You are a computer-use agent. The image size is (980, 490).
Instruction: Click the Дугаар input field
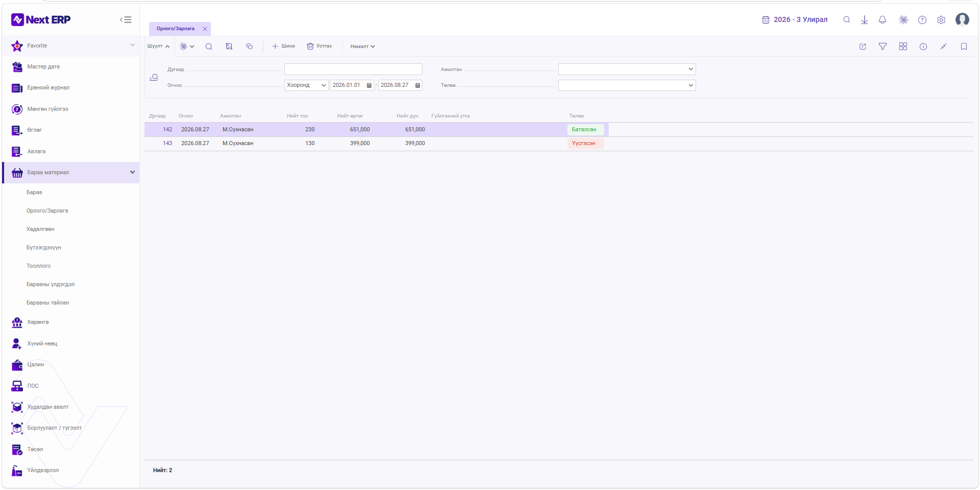pyautogui.click(x=353, y=69)
